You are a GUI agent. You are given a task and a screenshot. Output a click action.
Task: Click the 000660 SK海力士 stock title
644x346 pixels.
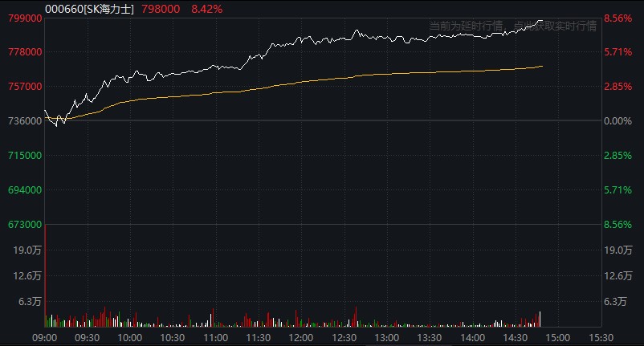pyautogui.click(x=89, y=9)
